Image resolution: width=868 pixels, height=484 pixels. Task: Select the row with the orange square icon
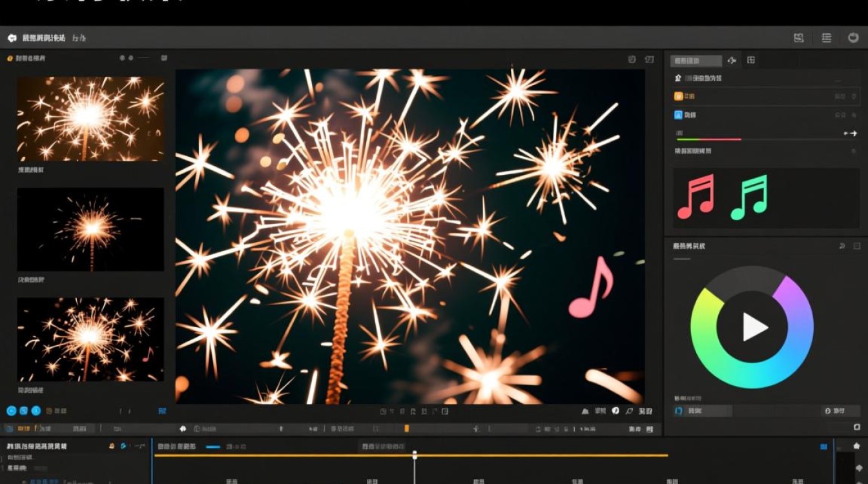(765, 96)
